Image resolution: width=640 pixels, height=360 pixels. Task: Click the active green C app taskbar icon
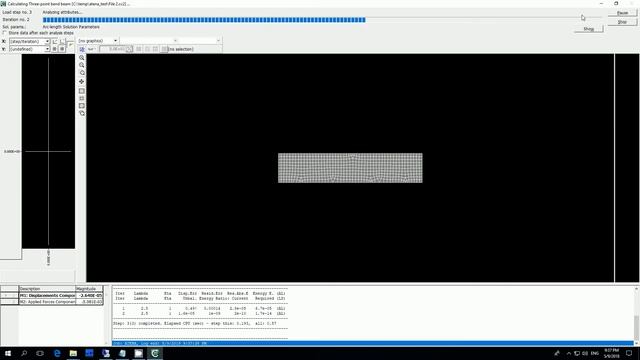155,353
